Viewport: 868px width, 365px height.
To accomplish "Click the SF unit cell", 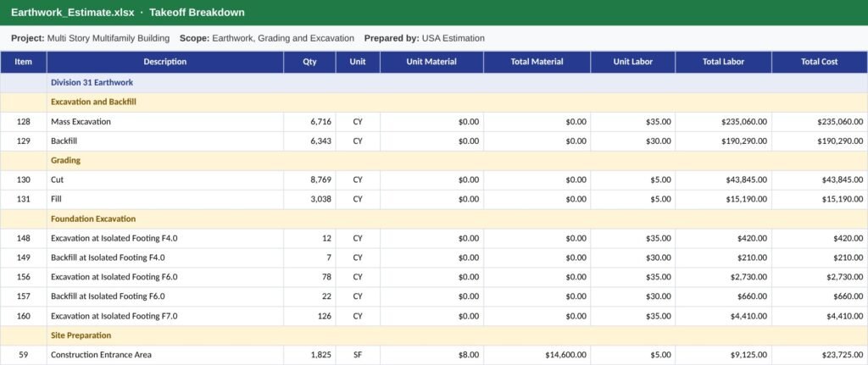I will pyautogui.click(x=358, y=355).
